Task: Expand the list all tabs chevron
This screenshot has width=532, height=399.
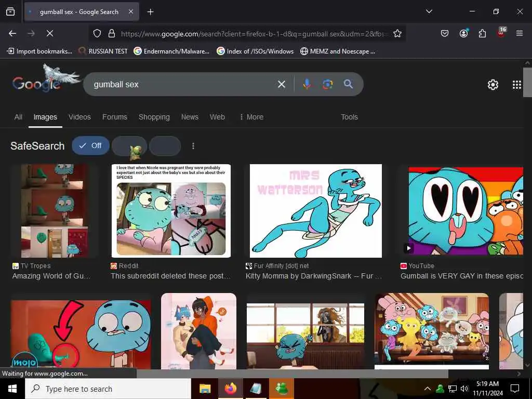Action: [429, 11]
